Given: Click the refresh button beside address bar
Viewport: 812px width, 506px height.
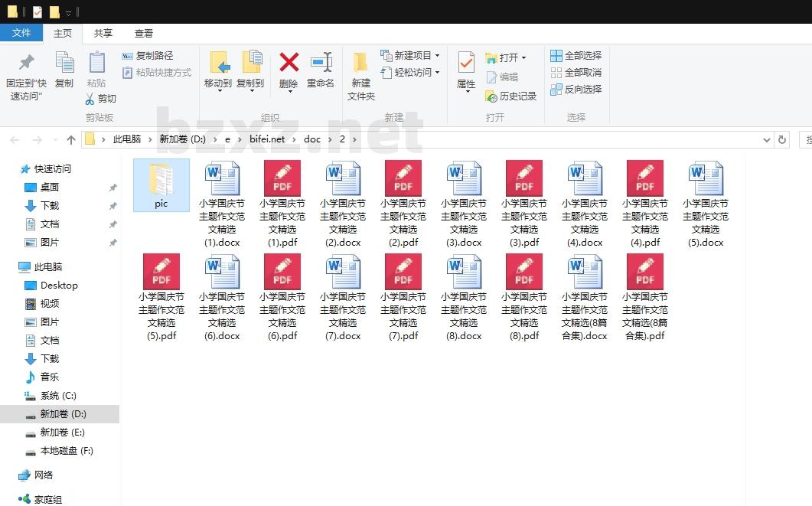Looking at the screenshot, I should pyautogui.click(x=781, y=139).
